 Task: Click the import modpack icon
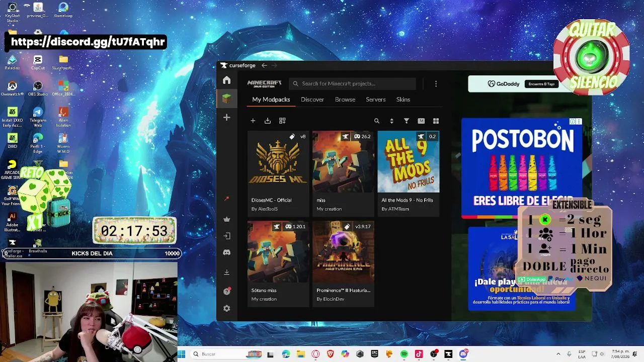pos(268,121)
